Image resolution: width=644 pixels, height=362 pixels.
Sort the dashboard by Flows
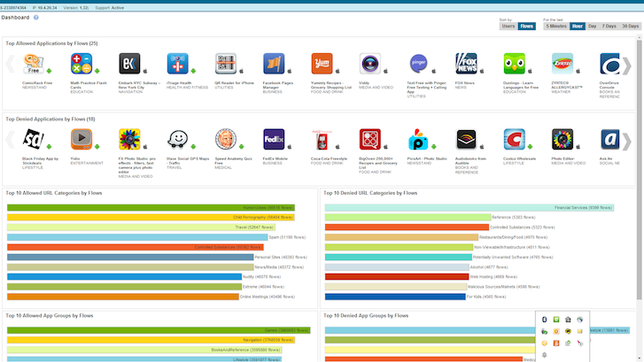526,27
